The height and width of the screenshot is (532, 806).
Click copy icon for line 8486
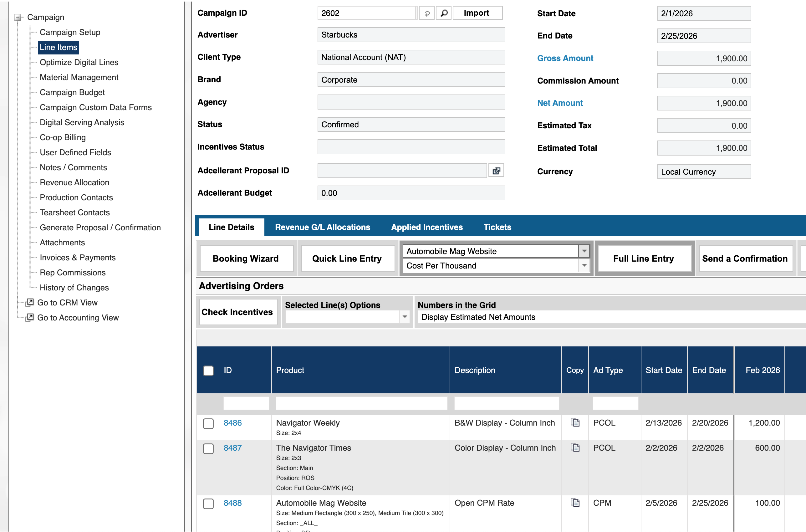pos(575,422)
